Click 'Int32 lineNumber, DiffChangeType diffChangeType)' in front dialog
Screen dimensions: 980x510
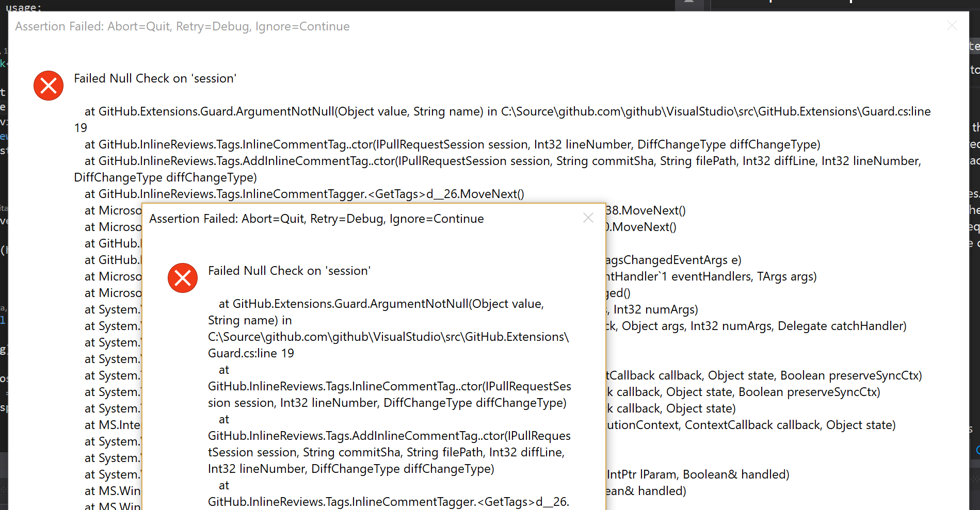[x=351, y=469]
